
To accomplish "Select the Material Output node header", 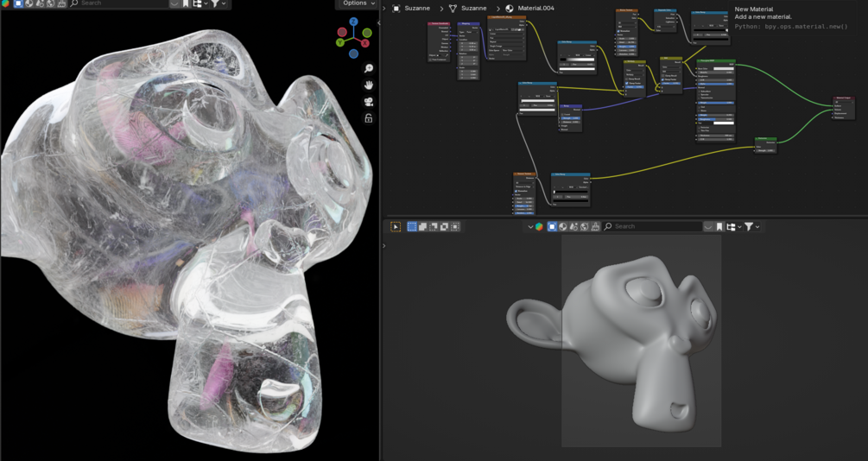I will [844, 98].
